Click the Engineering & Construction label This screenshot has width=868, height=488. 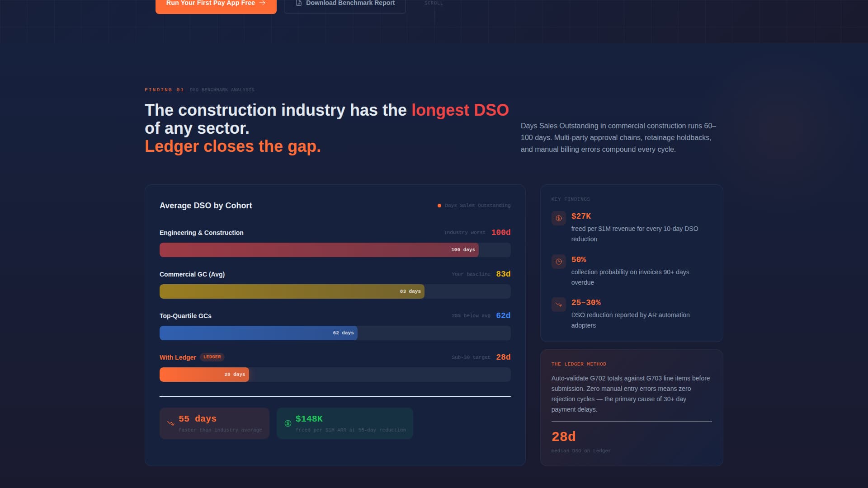pos(202,233)
